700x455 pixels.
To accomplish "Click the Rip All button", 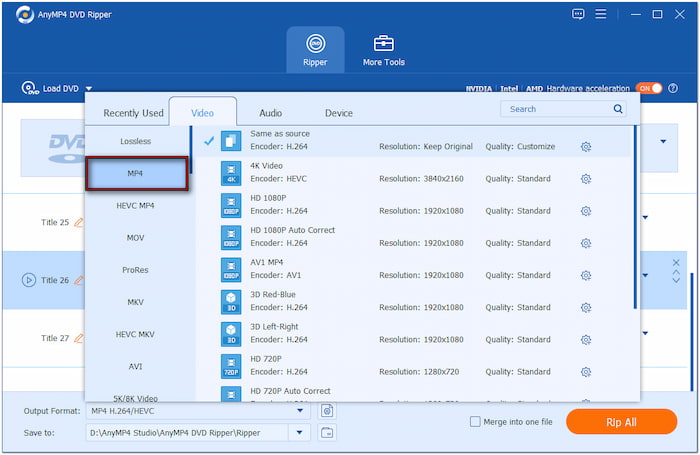I will 621,422.
